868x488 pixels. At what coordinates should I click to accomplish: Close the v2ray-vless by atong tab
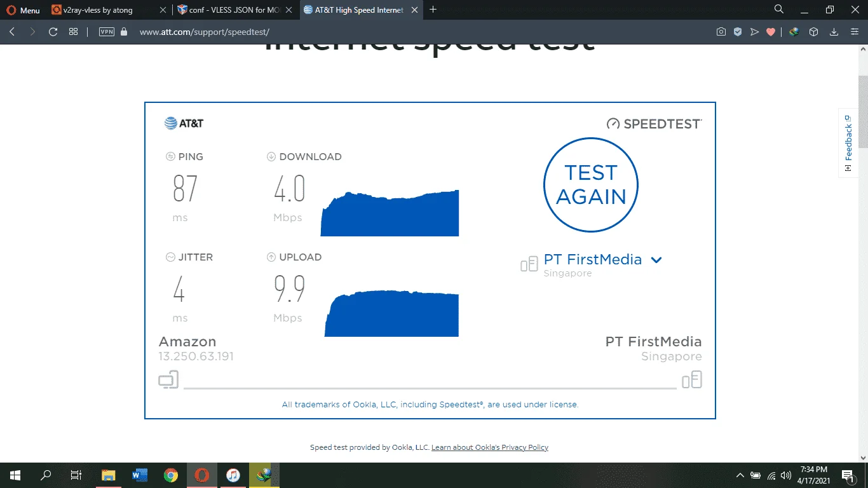point(163,10)
